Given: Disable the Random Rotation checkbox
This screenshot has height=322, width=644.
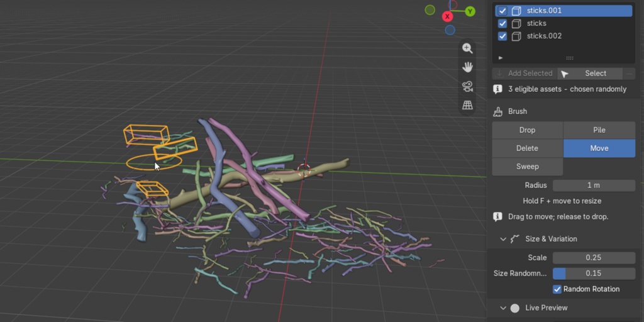Looking at the screenshot, I should click(x=557, y=289).
